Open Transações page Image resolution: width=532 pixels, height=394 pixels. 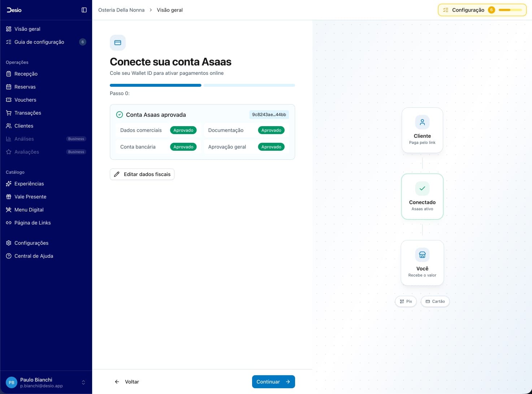[46, 113]
